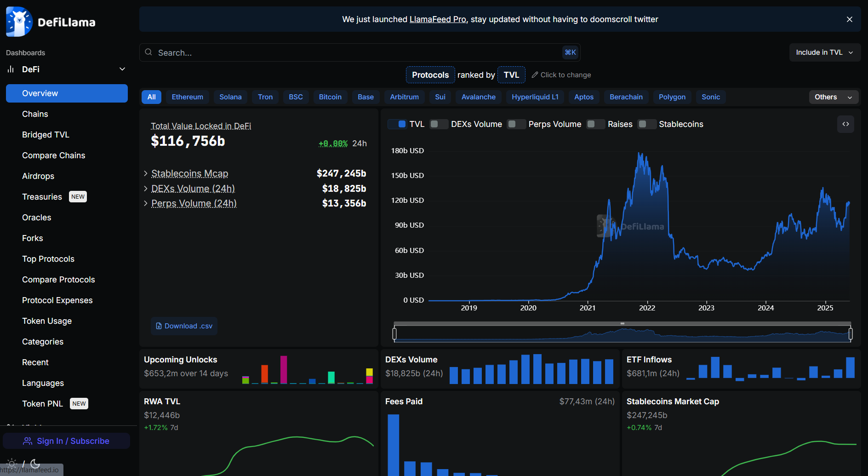
Task: Enable Raises chart series
Action: pos(595,124)
